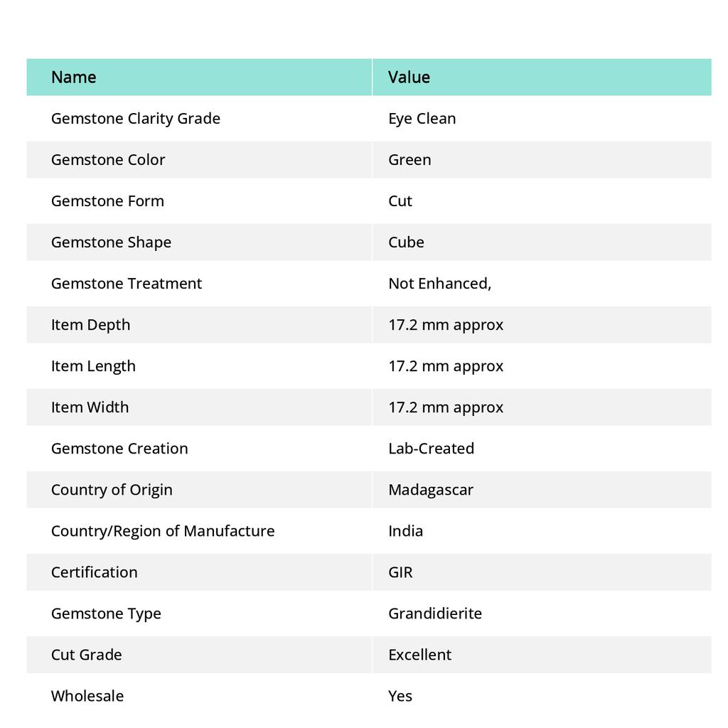The height and width of the screenshot is (728, 728).
Task: Select the Item Width label
Action: pos(90,407)
